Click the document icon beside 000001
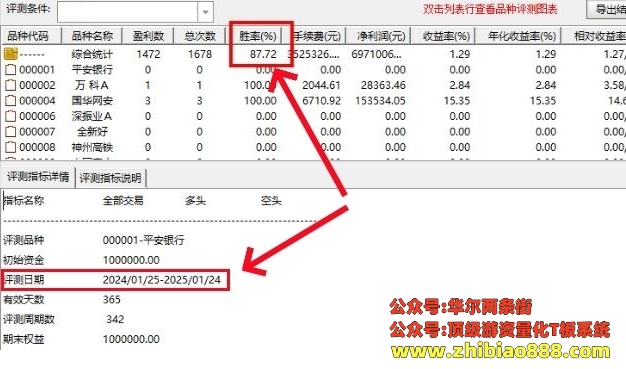 pyautogui.click(x=10, y=69)
